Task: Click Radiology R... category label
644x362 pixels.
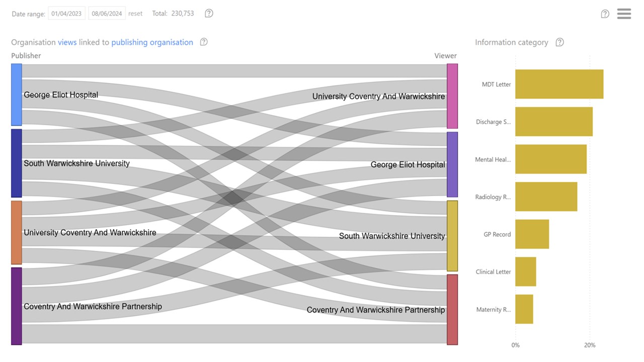Action: (x=493, y=197)
